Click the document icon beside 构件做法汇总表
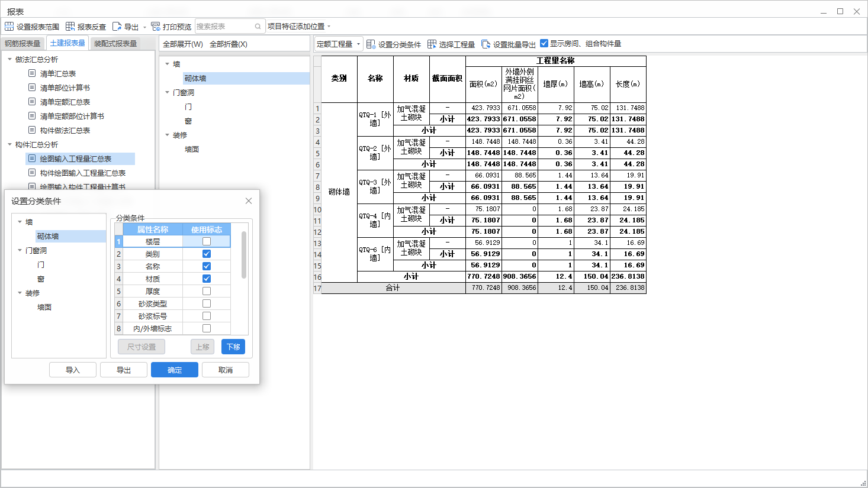The height and width of the screenshot is (488, 868). tap(32, 130)
